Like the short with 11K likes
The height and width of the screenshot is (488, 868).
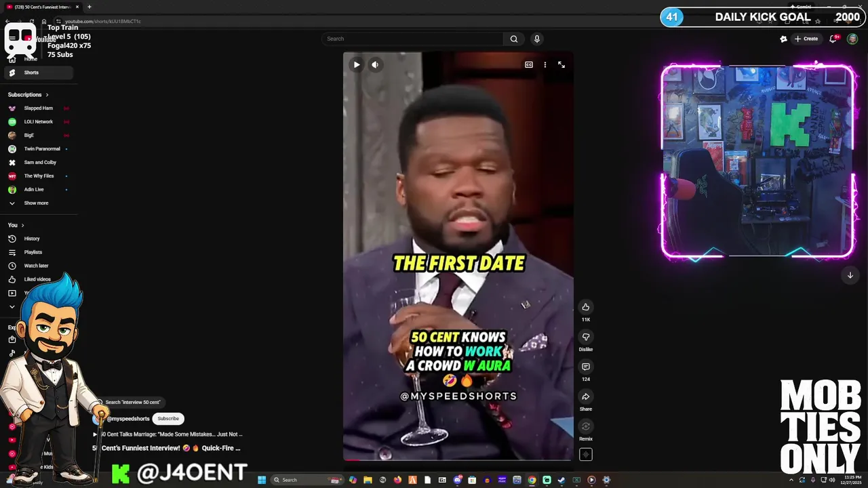[586, 307]
